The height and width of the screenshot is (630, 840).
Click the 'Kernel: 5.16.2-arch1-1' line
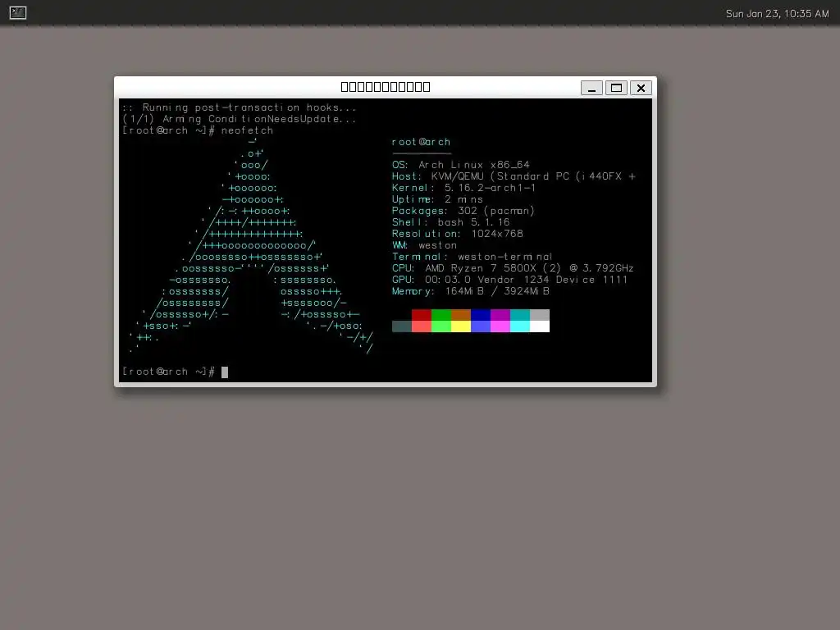[464, 188]
